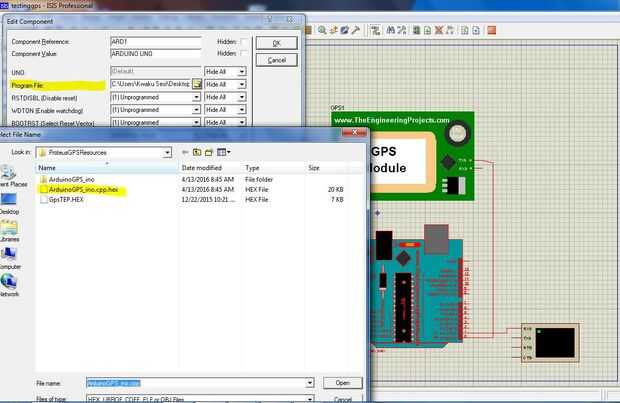Click the red X toolbar icon

pyautogui.click(x=439, y=30)
